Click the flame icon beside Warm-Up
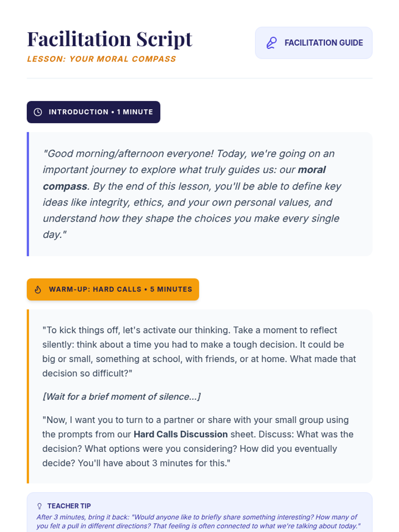The image size is (399, 532). (38, 290)
